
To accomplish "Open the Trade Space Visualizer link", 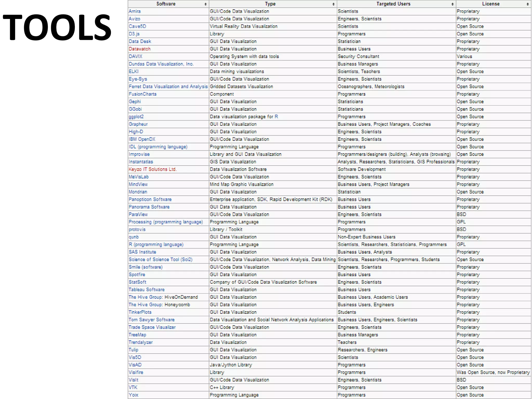I will (x=152, y=328).
